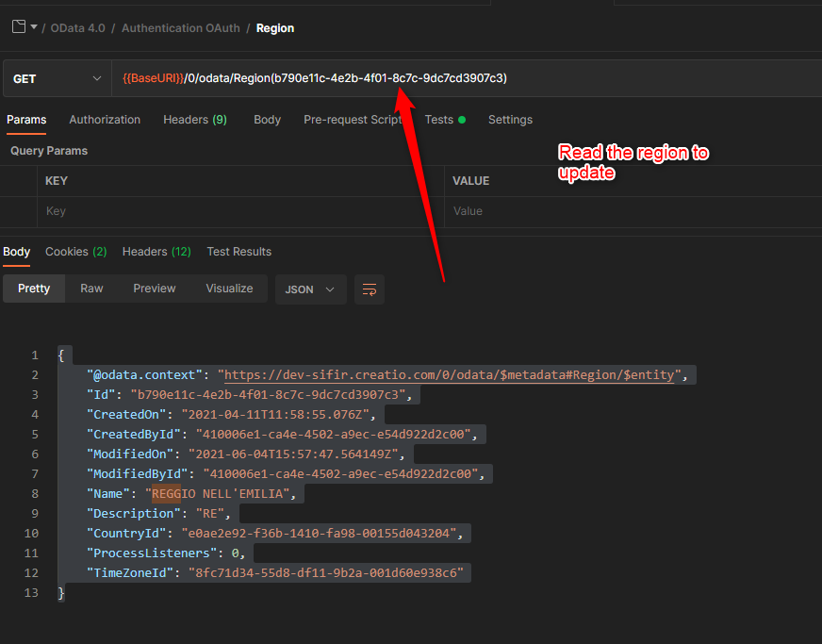
Task: Click the KEY column header
Action: point(57,181)
